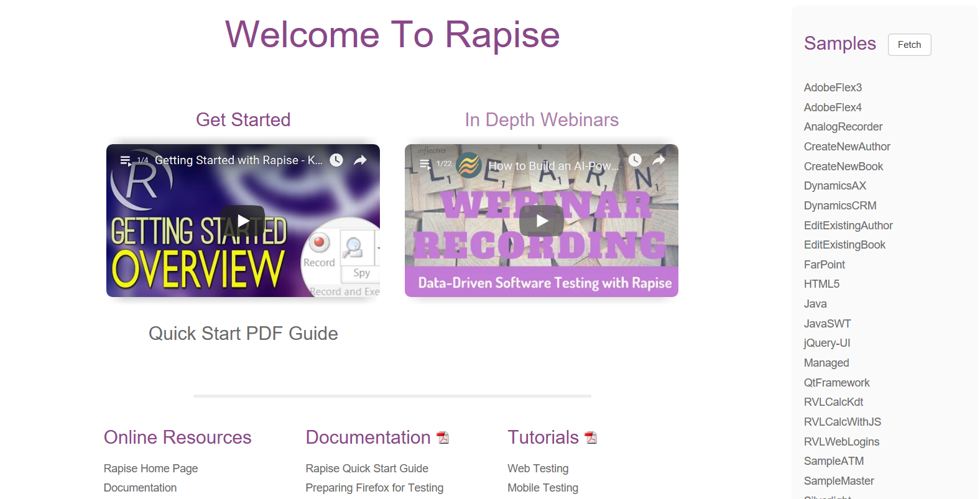
Task: Click Watch Later clock on webinar video
Action: 635,160
